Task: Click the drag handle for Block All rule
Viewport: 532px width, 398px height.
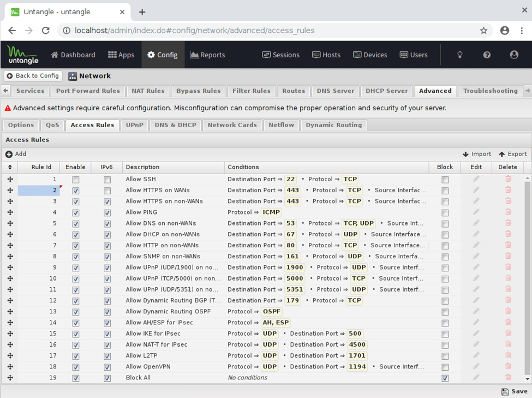Action: (x=10, y=378)
